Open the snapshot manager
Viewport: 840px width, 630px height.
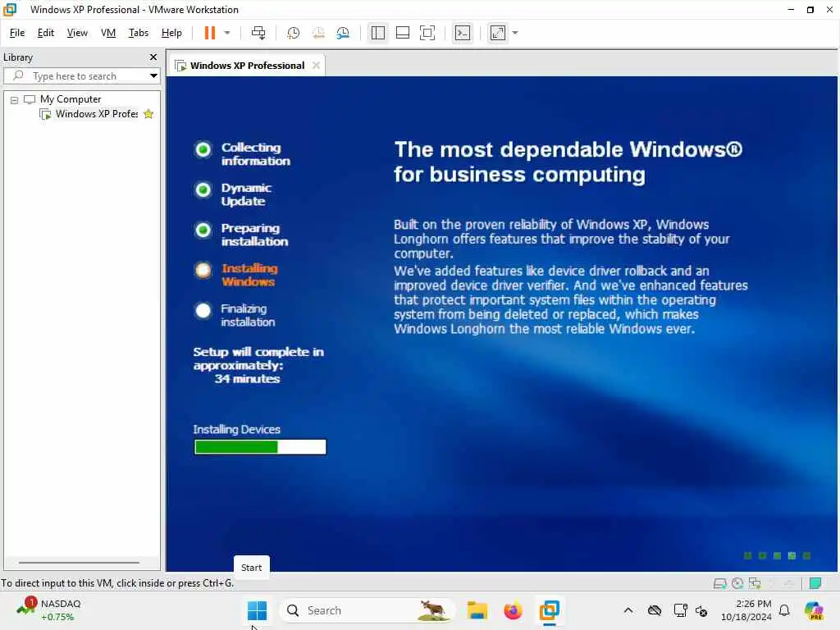pos(343,33)
